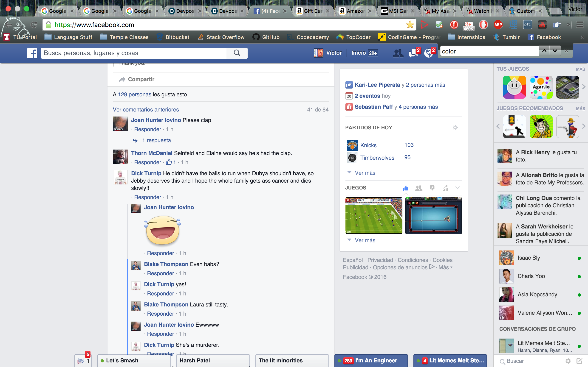Open the Juegos panel dropdown chevron
The width and height of the screenshot is (588, 367).
(457, 188)
